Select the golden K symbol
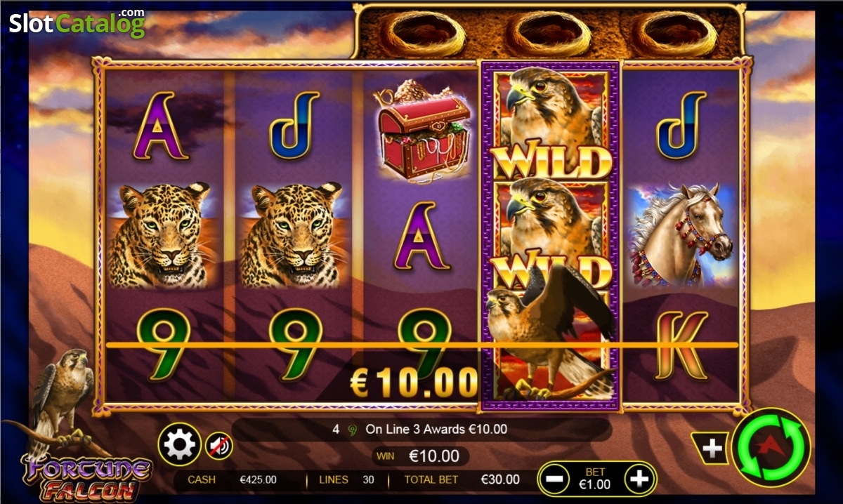843x504 pixels. 681,345
